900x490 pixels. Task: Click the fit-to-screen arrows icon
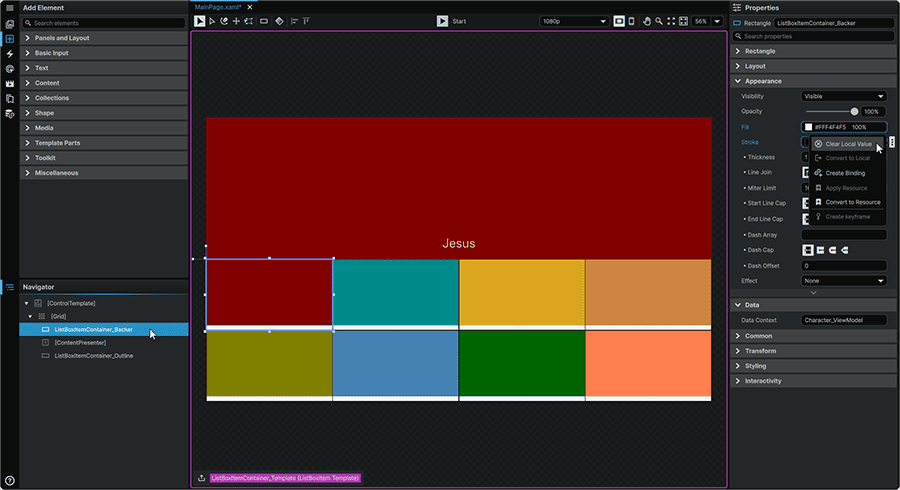click(x=671, y=21)
